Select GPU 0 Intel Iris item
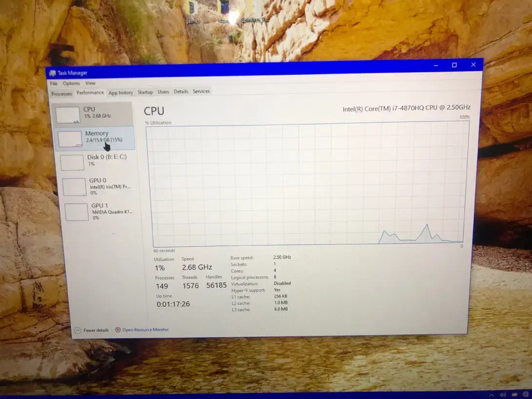The image size is (532, 399). pos(100,186)
